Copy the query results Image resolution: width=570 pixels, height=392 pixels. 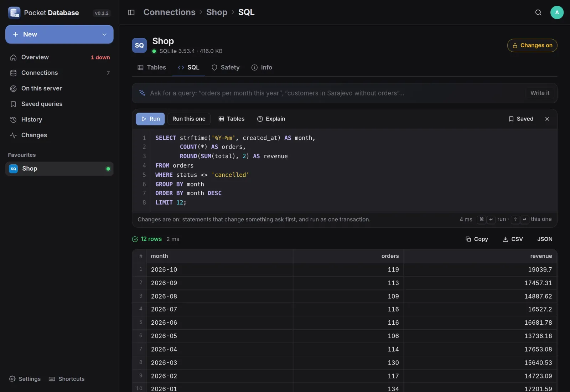tap(477, 239)
